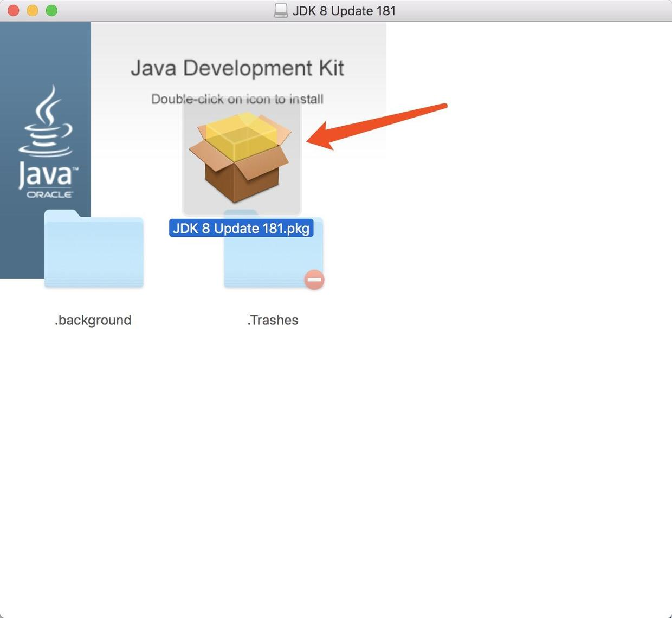Select the JDK installer package box icon
This screenshot has width=672, height=618.
tap(240, 157)
